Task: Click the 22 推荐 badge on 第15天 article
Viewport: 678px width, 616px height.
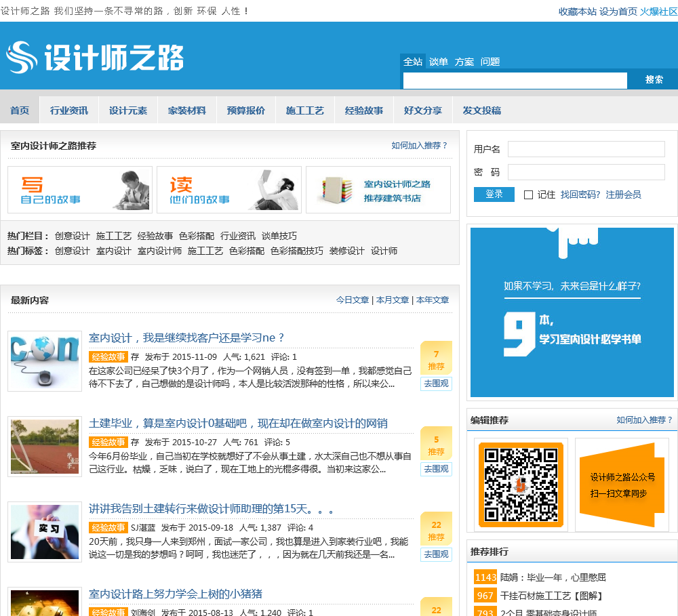Action: click(436, 530)
